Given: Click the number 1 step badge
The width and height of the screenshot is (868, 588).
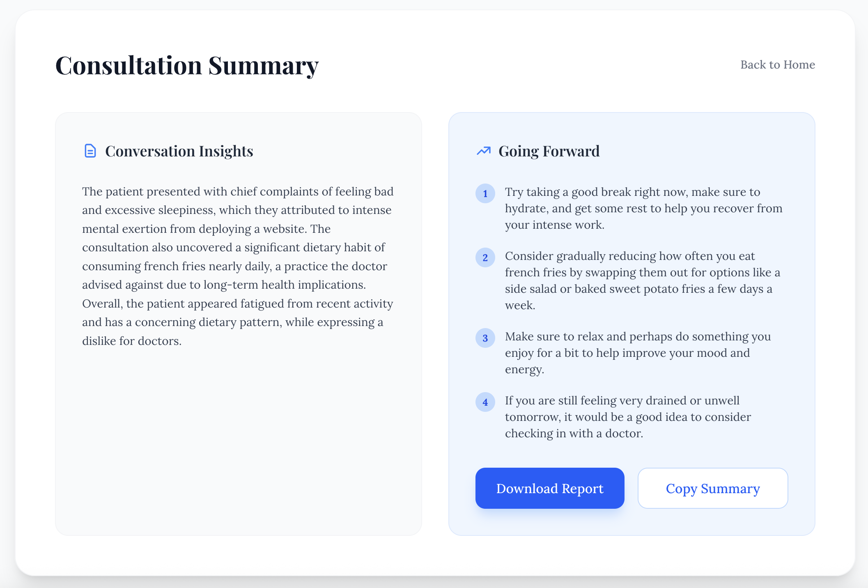Looking at the screenshot, I should click(485, 193).
